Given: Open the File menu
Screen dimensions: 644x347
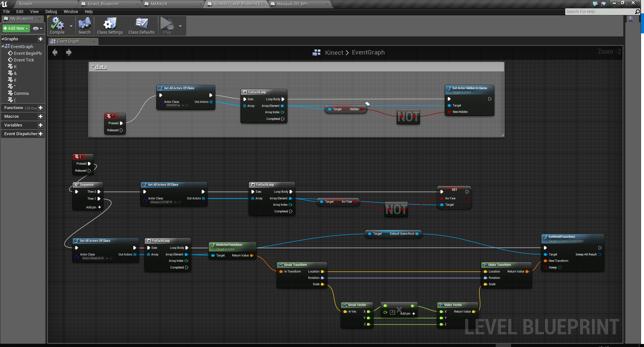Looking at the screenshot, I should (x=6, y=12).
